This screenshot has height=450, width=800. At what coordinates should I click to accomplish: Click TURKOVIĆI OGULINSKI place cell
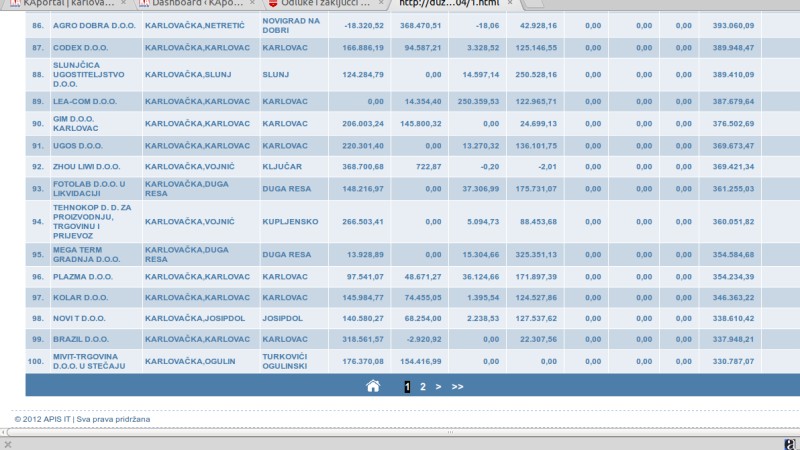[x=285, y=361]
